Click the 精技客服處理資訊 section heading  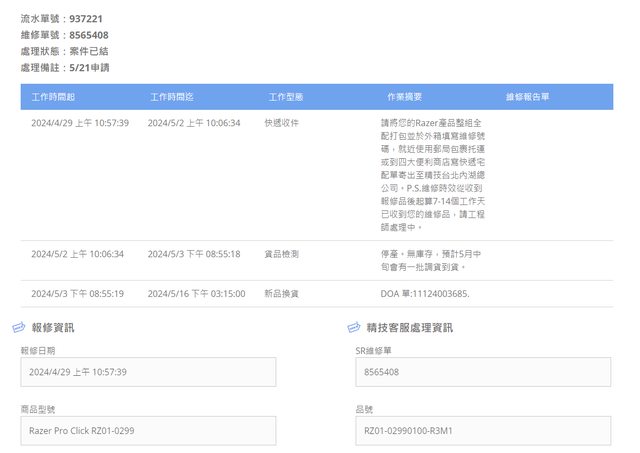(409, 327)
